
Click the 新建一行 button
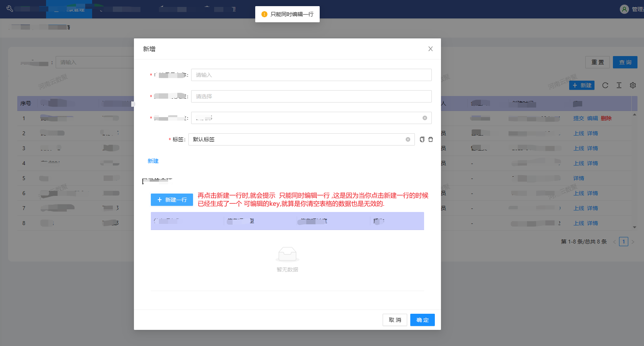click(172, 200)
